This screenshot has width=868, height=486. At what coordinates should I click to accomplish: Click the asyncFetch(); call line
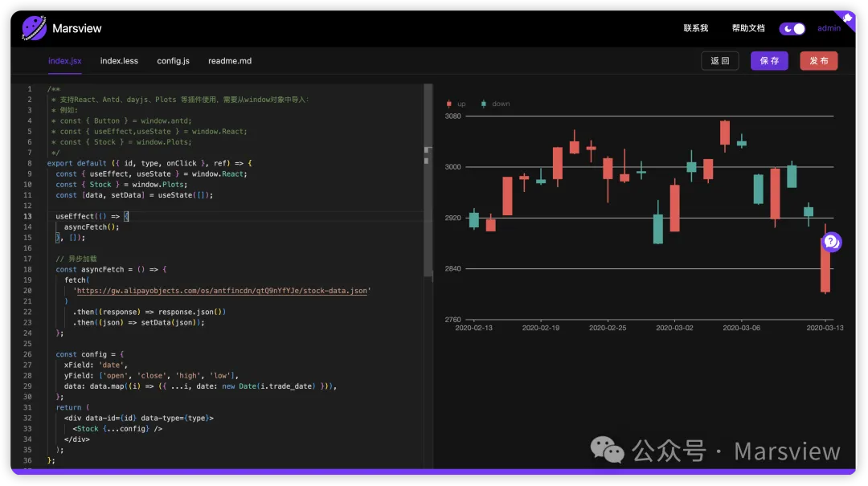92,227
